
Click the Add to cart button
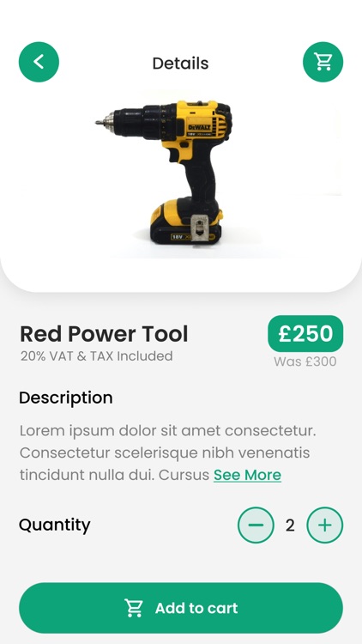pos(181,608)
